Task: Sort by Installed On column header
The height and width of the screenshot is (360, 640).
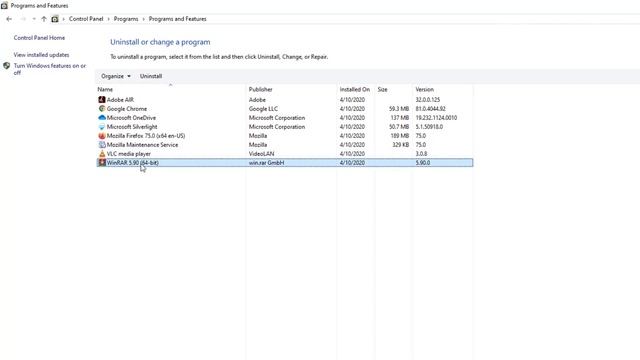Action: (x=355, y=89)
